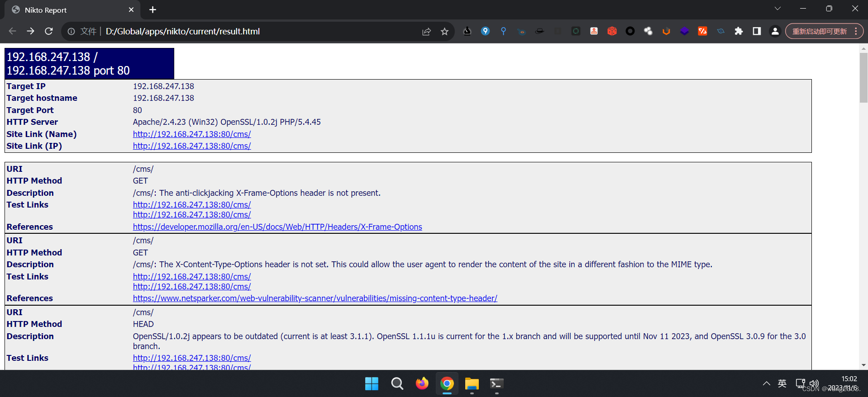Open the tab search dropdown arrow
The width and height of the screenshot is (868, 397).
pyautogui.click(x=777, y=9)
